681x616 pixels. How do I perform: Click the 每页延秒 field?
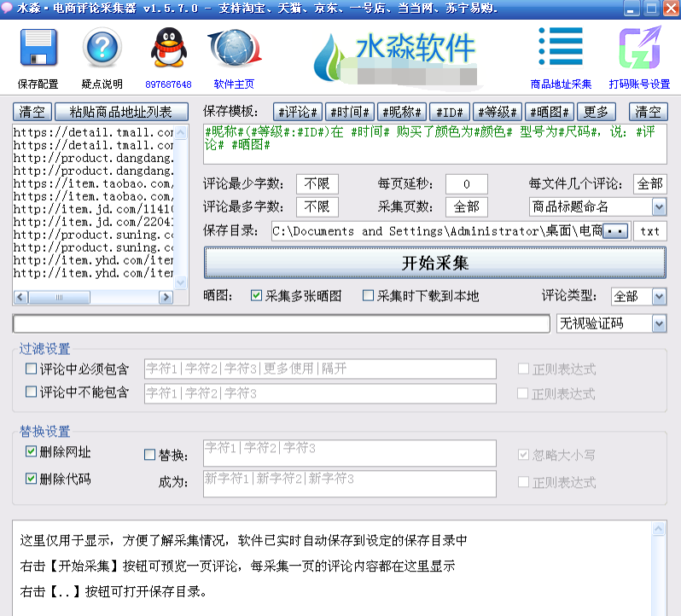(x=467, y=184)
